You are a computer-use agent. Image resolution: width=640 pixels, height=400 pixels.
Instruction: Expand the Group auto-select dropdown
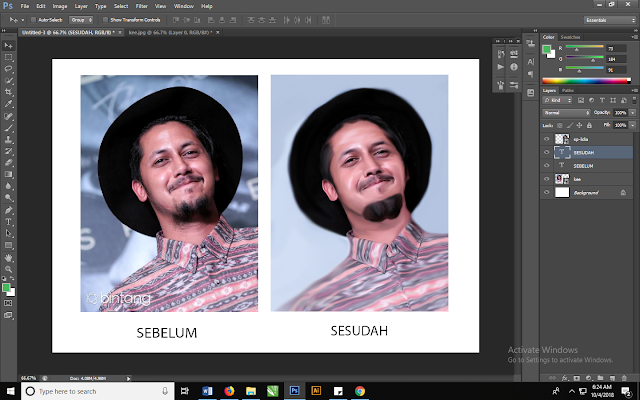80,19
